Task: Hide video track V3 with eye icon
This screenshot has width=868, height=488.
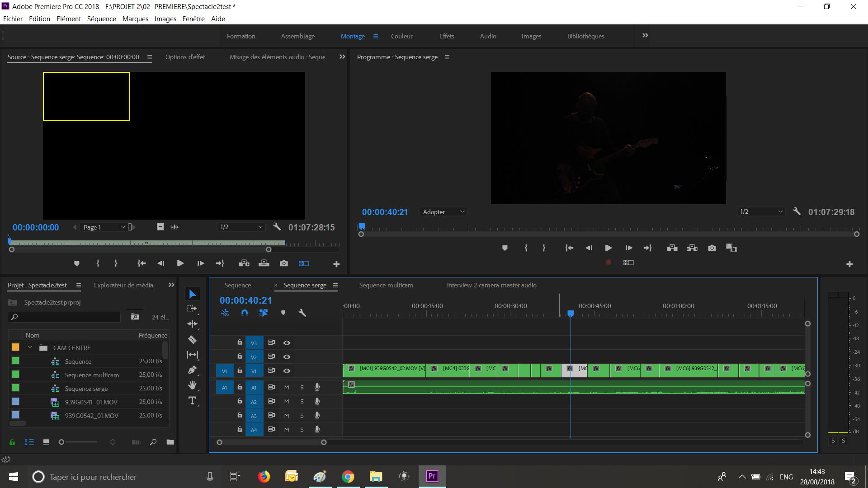Action: click(287, 343)
